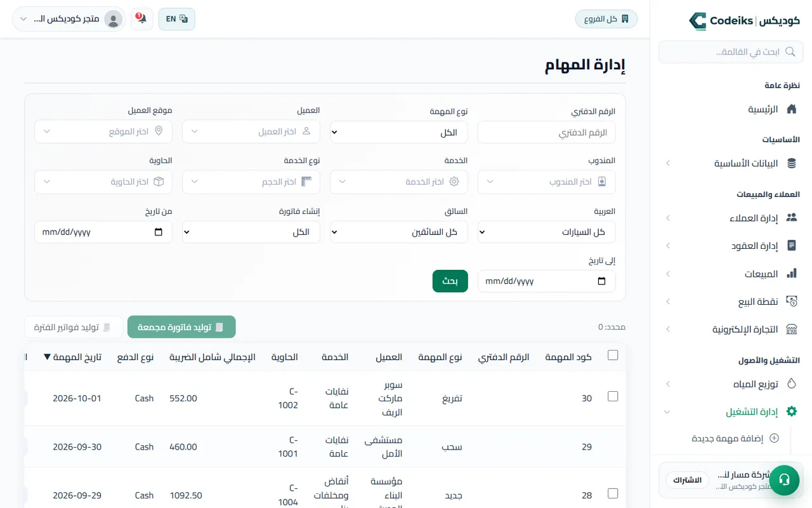Screen dimensions: 812x508
Task: Click total amount cell 1092.50
Action: (x=186, y=495)
